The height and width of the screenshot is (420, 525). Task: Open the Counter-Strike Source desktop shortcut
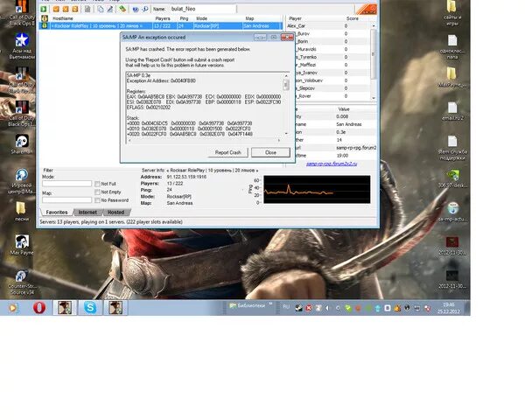click(x=22, y=282)
